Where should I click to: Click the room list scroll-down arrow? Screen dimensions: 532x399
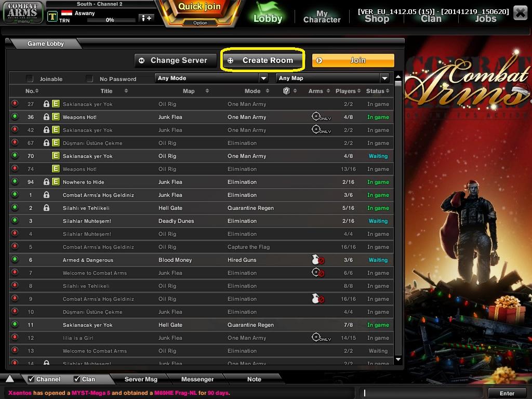398,360
